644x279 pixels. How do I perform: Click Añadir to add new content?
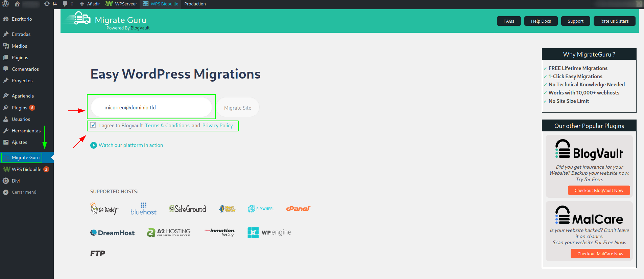(x=90, y=4)
